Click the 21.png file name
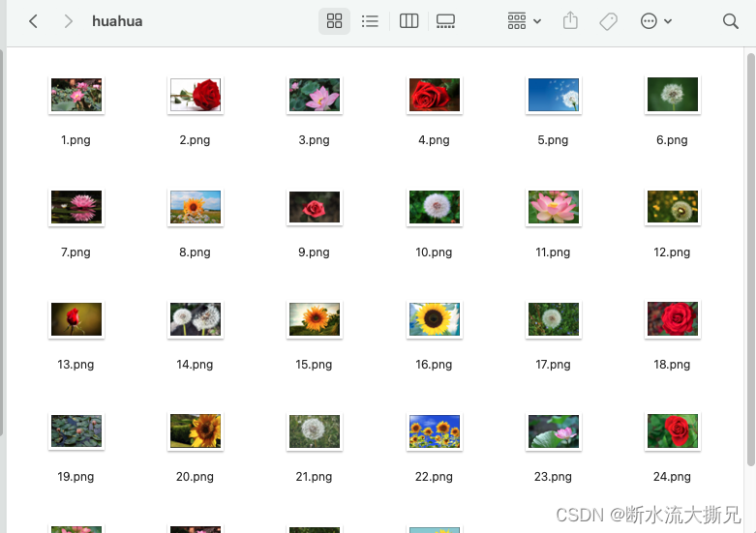The width and height of the screenshot is (756, 533). [314, 477]
